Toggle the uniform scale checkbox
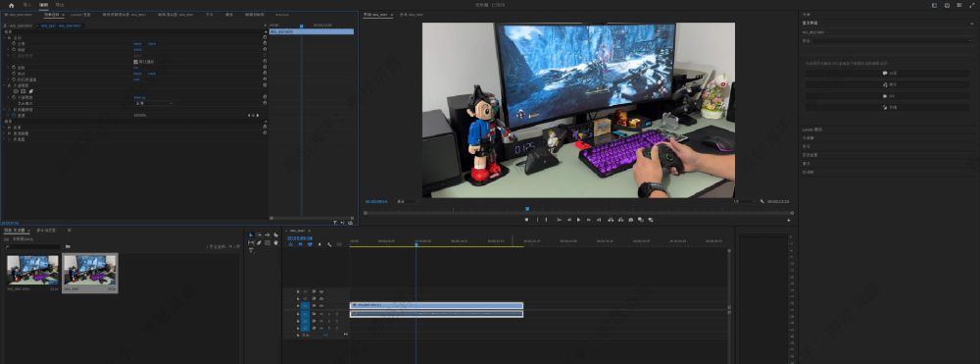 click(135, 62)
